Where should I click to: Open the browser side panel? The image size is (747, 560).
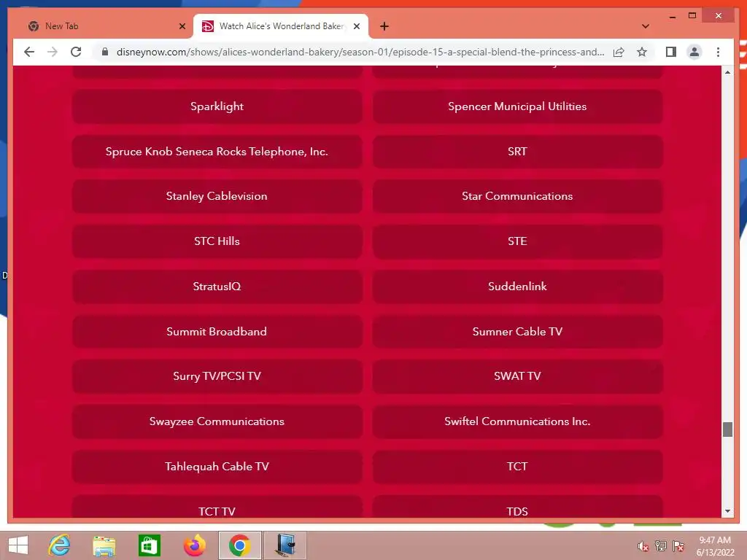click(x=671, y=52)
